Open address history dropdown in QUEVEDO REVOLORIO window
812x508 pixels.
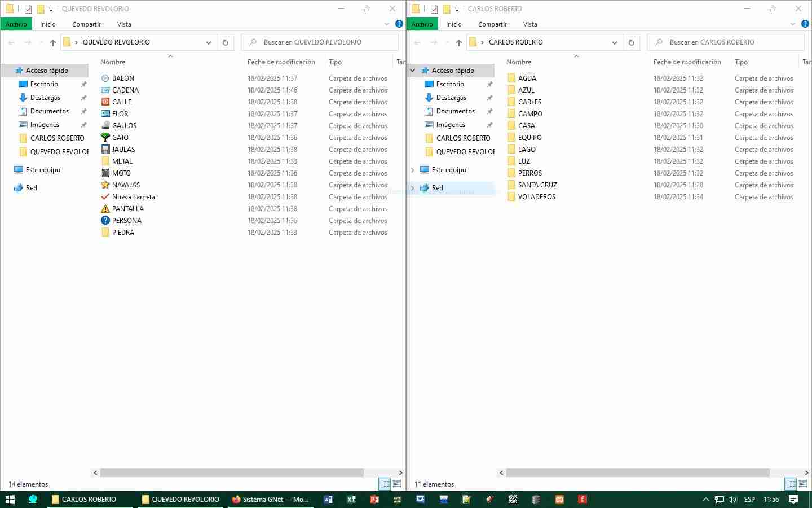click(209, 42)
